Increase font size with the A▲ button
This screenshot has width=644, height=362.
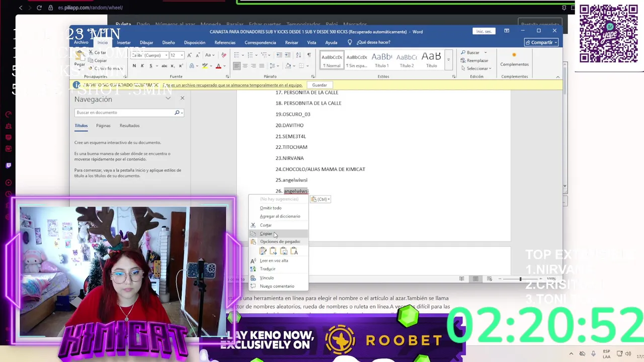pos(189,55)
